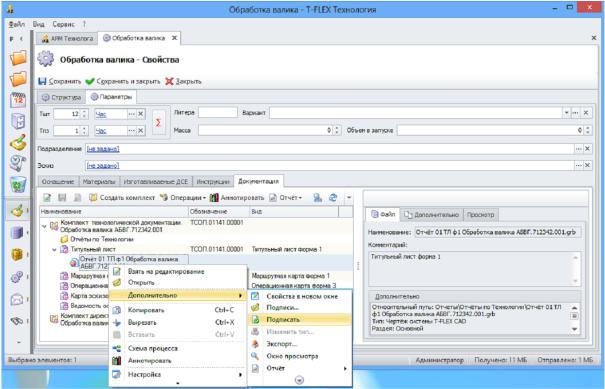Click the red sigma sum button
605x389 pixels.
click(158, 122)
